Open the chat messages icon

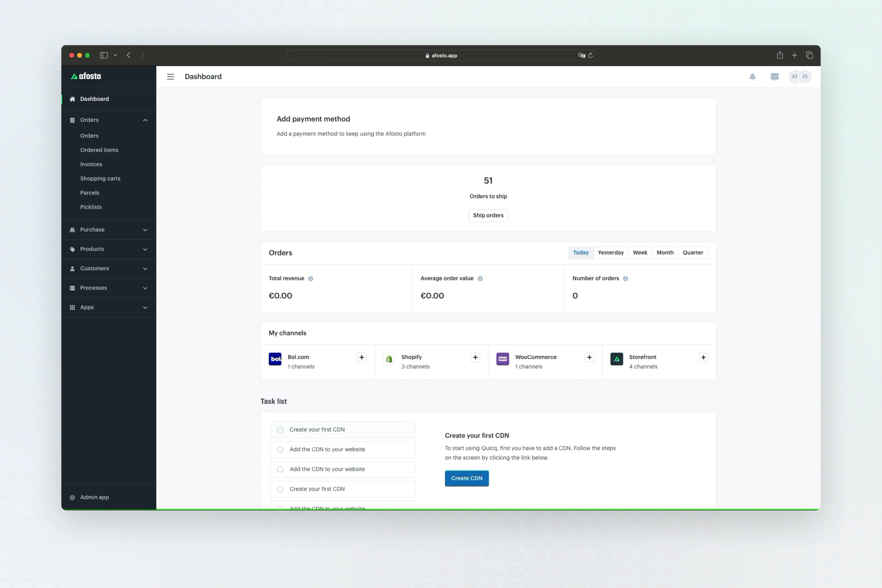click(775, 76)
